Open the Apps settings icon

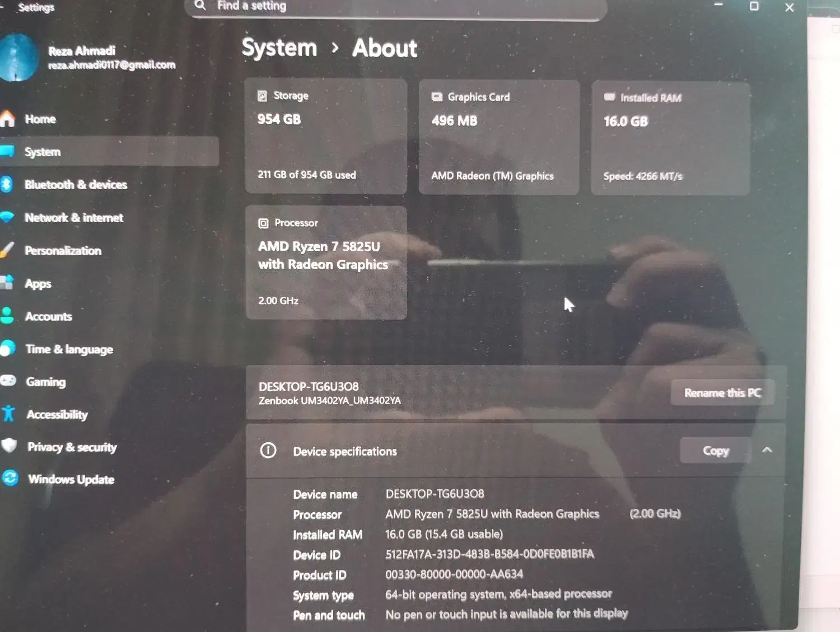8,283
